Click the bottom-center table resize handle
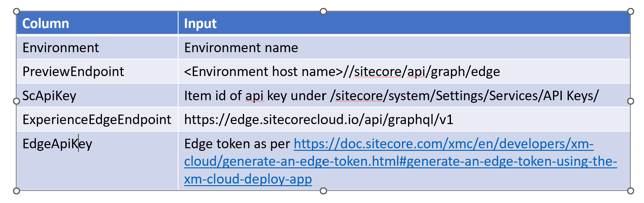 click(323, 191)
